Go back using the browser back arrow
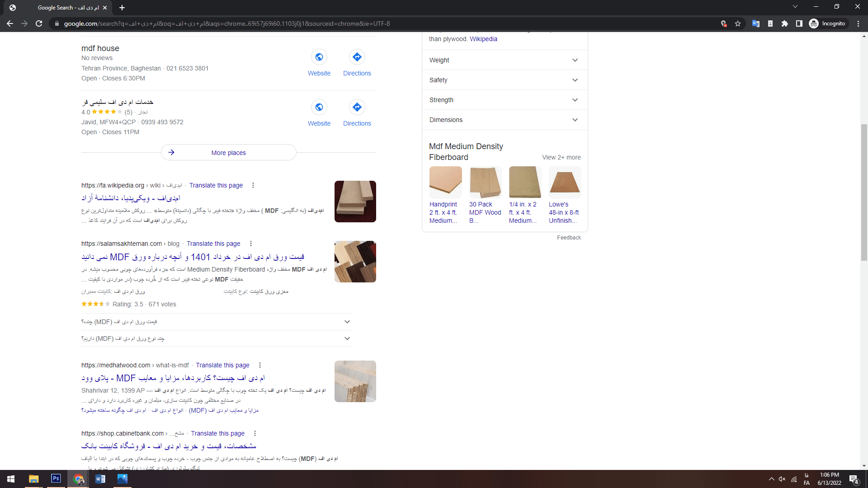Viewport: 868px width, 488px height. [x=10, y=23]
